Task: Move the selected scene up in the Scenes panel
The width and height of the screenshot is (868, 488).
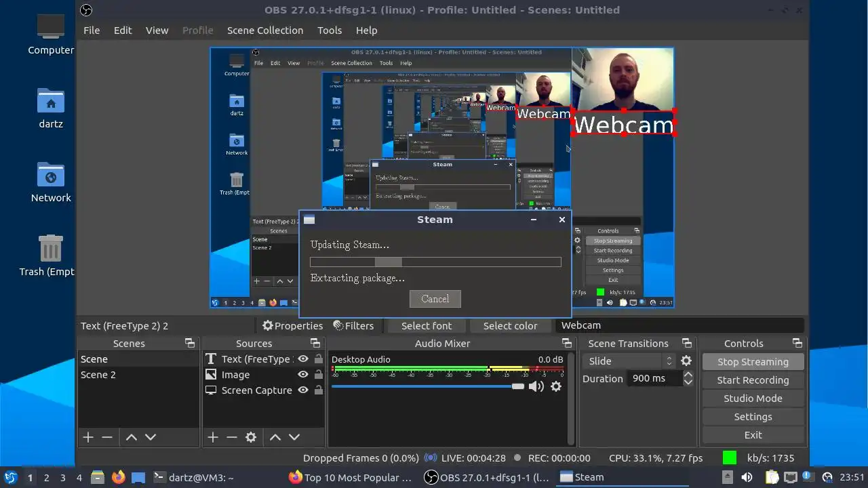Action: [132, 437]
